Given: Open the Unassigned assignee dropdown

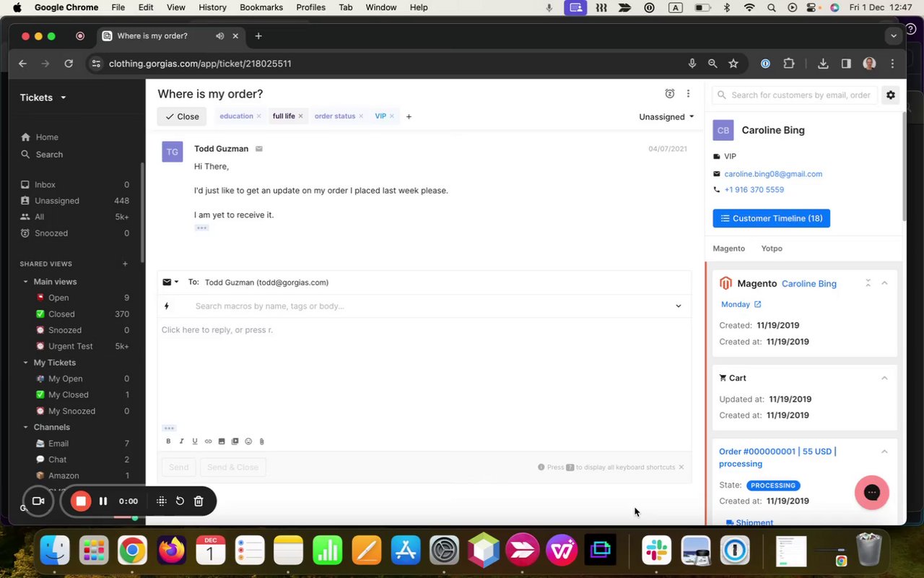Looking at the screenshot, I should coord(666,117).
